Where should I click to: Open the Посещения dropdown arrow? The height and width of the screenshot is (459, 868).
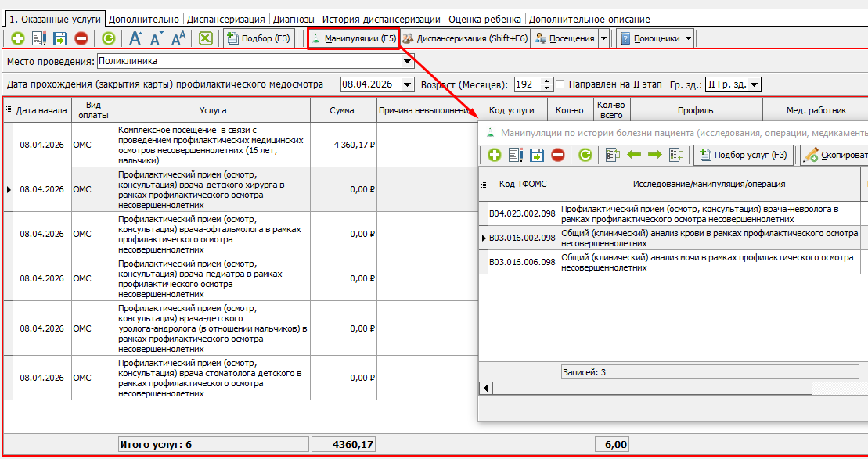[x=604, y=38]
